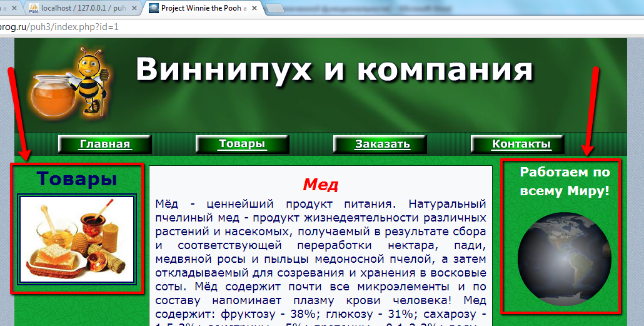Screen dimensions: 644x326
Task: Go to the Главная page
Action: pos(105,145)
